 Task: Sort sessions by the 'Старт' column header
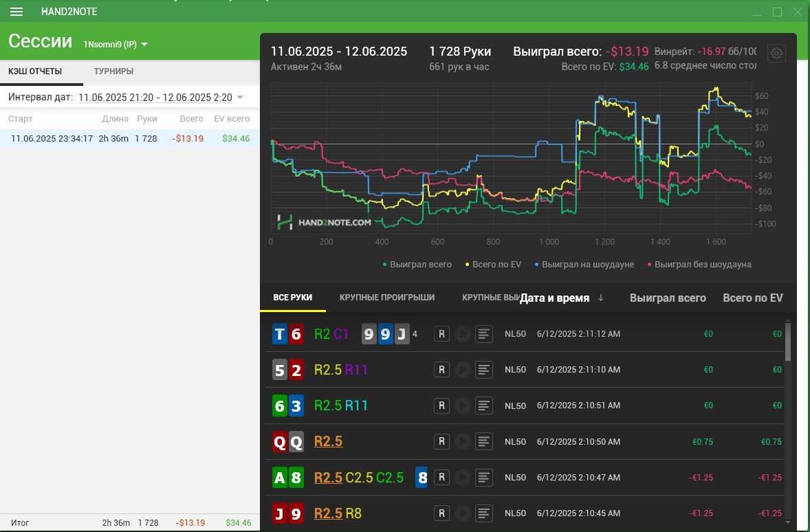pyautogui.click(x=21, y=119)
